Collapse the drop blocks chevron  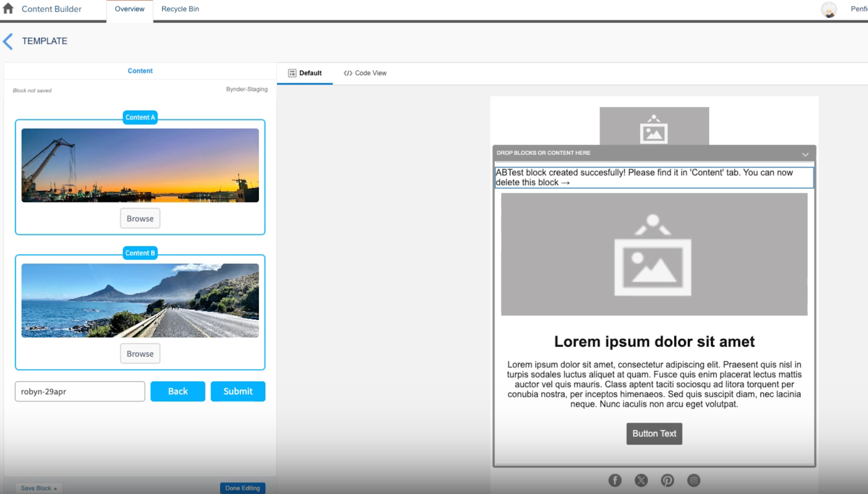coord(805,154)
